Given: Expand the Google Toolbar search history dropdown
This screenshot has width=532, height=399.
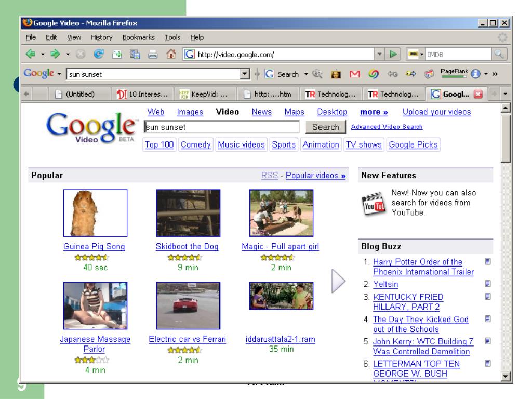Looking at the screenshot, I should 245,74.
